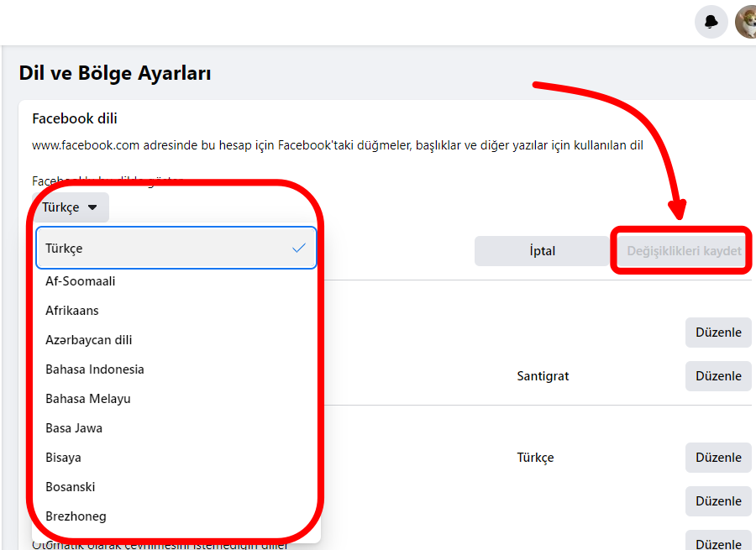The height and width of the screenshot is (550, 756).
Task: Click the profile avatar picture
Action: pyautogui.click(x=746, y=22)
